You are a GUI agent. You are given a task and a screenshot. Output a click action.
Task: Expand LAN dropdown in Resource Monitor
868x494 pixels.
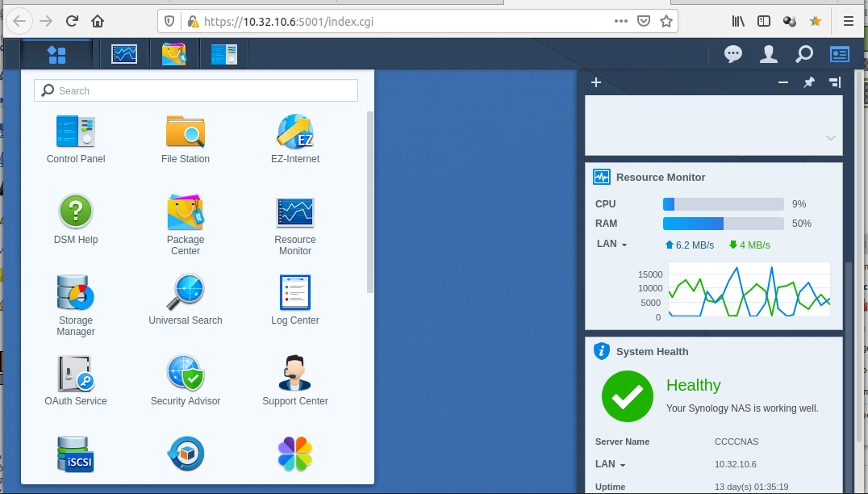(612, 244)
